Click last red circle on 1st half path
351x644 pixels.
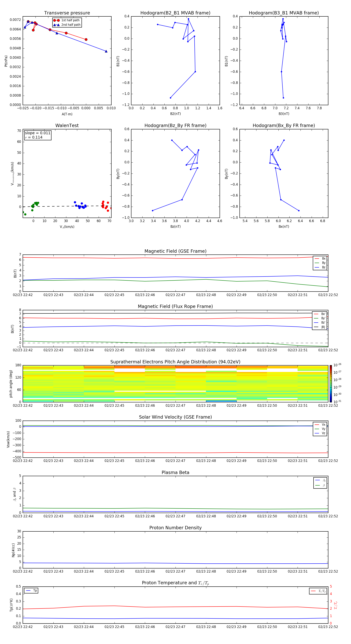pyautogui.click(x=86, y=39)
